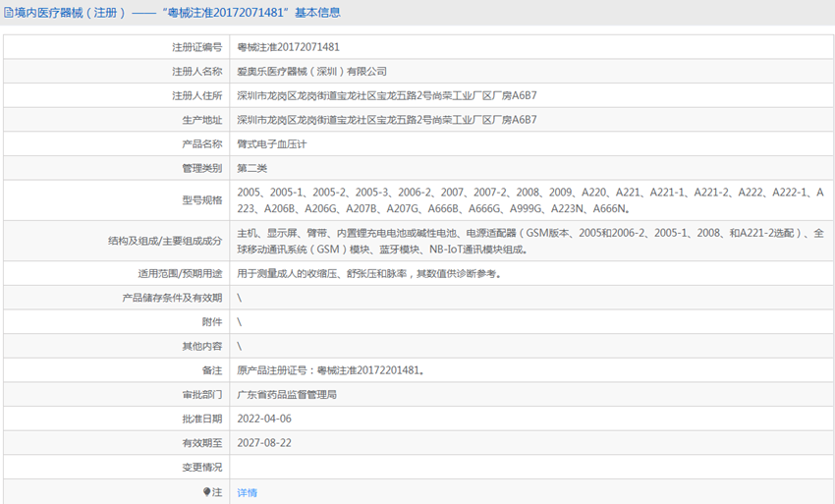Click registrant name 爱奥乐医疗器械（深圳）有限公司
Image resolution: width=835 pixels, height=504 pixels.
[x=311, y=72]
